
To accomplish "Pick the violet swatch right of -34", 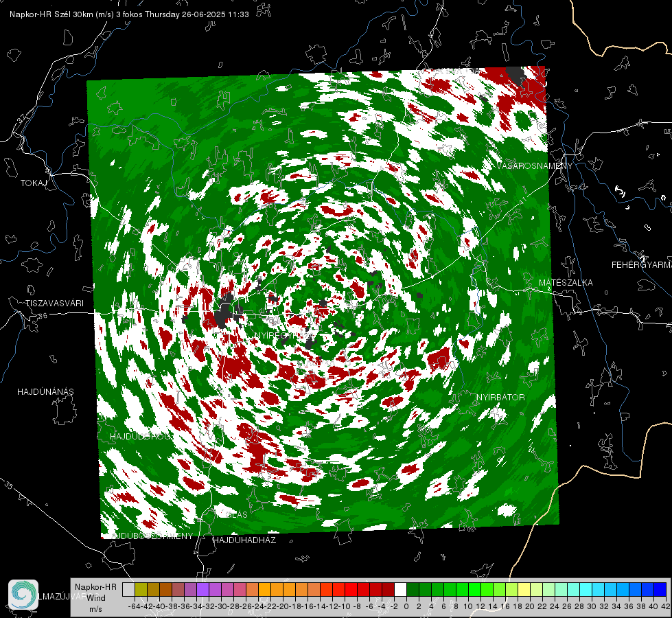I will pyautogui.click(x=202, y=589).
